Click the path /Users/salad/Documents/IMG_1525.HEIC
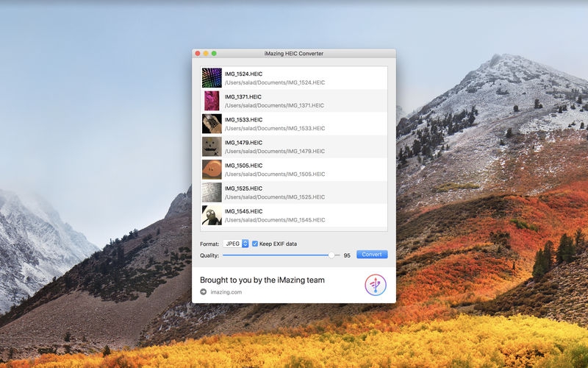Viewport: 588px width, 368px height. pos(275,197)
